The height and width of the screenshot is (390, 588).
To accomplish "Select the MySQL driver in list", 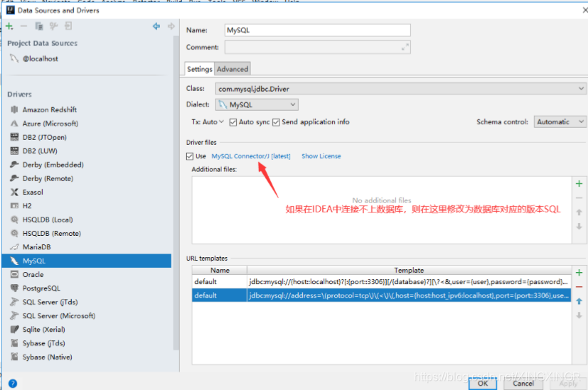I will (87, 261).
